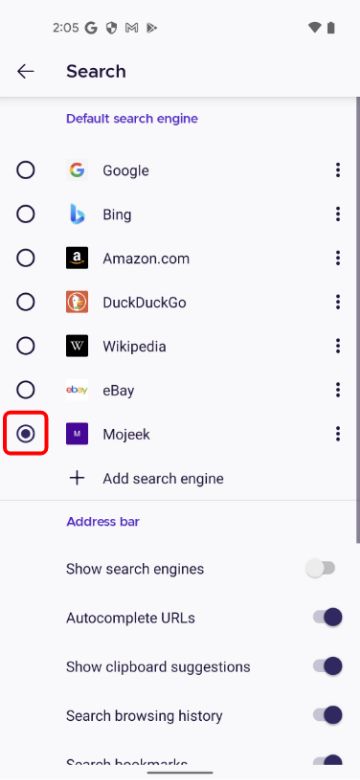Disable the Autocomplete URLs switch
Viewport: 360px width, 780px height.
click(x=328, y=617)
